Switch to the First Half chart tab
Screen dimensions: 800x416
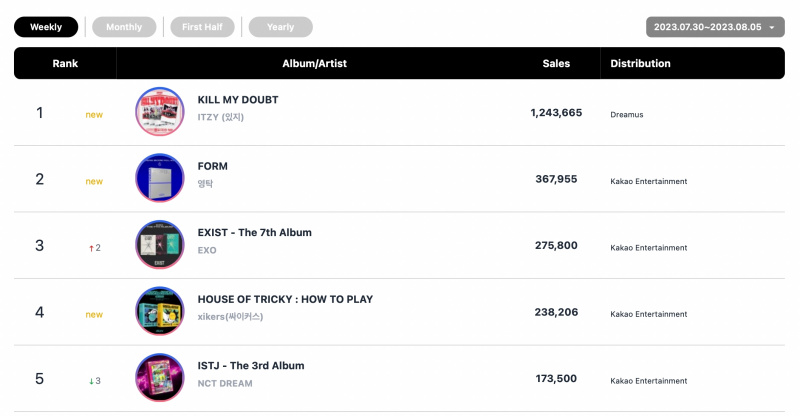coord(203,27)
